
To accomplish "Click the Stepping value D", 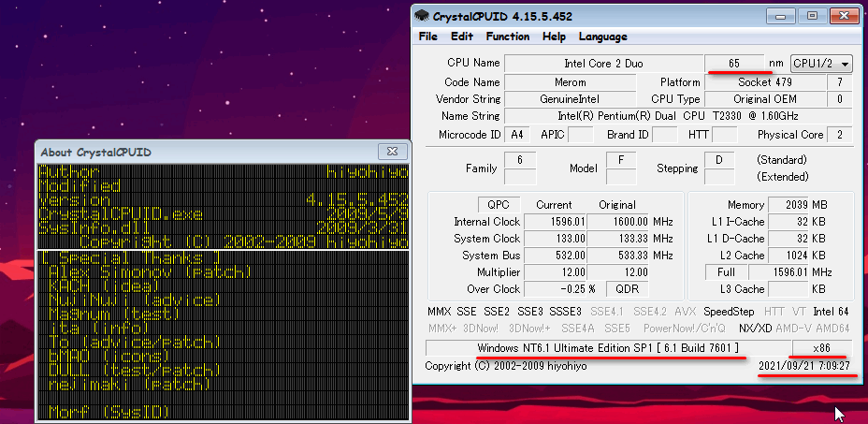I will 719,160.
